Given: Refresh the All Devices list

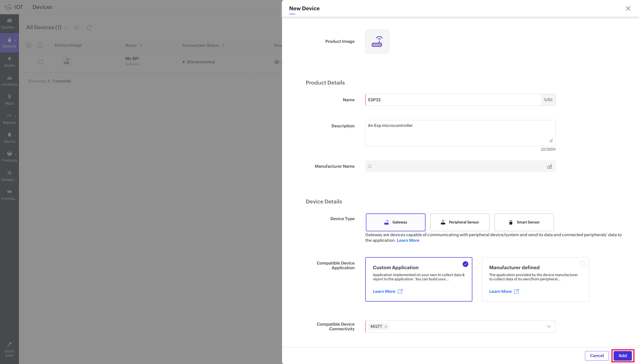Looking at the screenshot, I should click(x=89, y=27).
